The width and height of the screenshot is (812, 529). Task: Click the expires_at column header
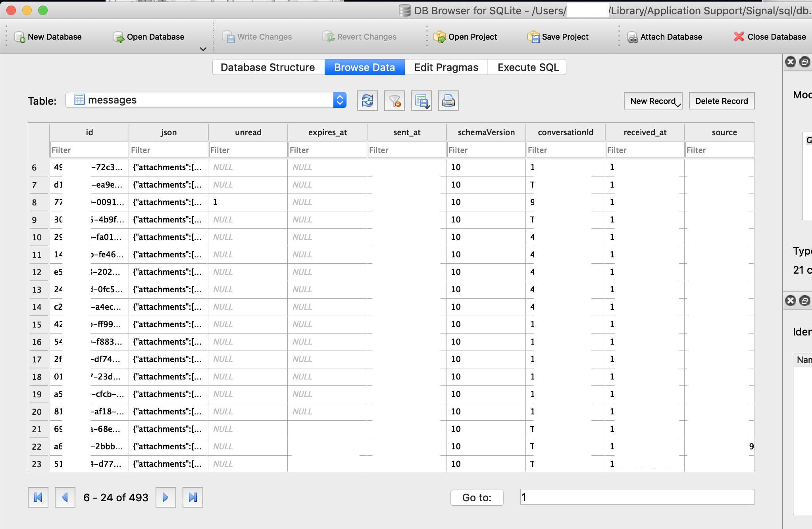tap(327, 132)
